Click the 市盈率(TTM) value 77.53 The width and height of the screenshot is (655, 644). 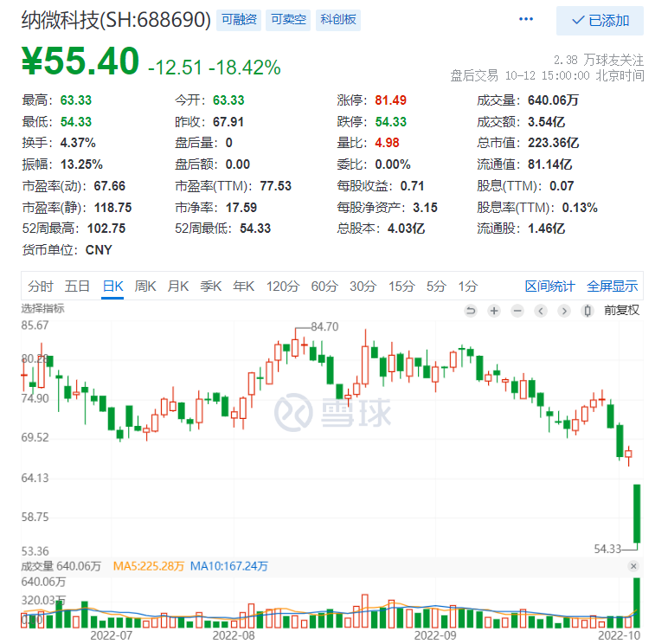coord(275,186)
